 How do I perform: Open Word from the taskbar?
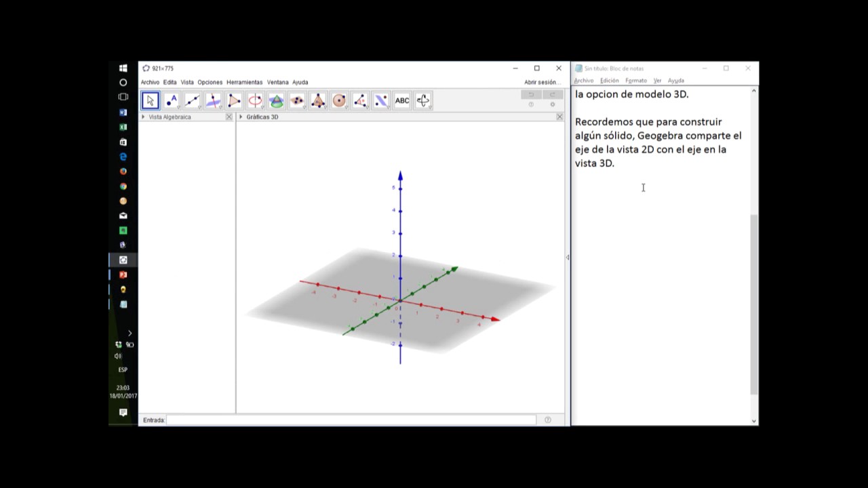[123, 112]
